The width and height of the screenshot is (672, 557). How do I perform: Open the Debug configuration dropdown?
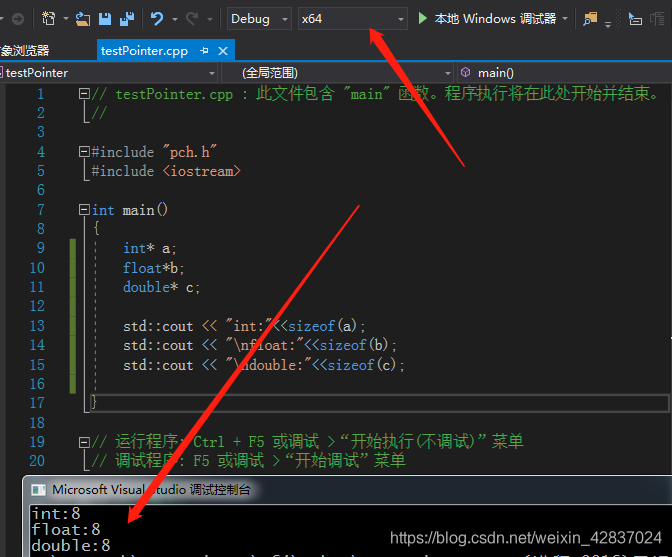[x=259, y=19]
